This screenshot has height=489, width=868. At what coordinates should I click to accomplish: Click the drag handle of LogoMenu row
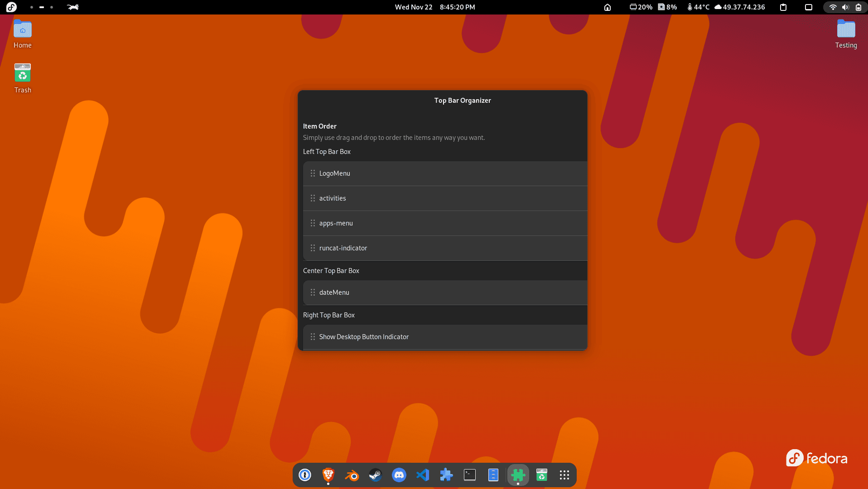[313, 173]
